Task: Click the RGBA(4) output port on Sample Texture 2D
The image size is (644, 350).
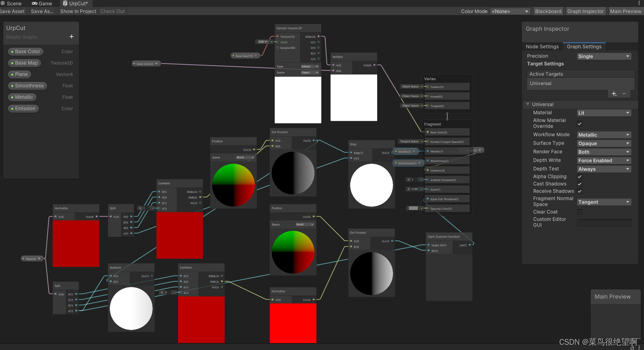Action: click(x=319, y=37)
